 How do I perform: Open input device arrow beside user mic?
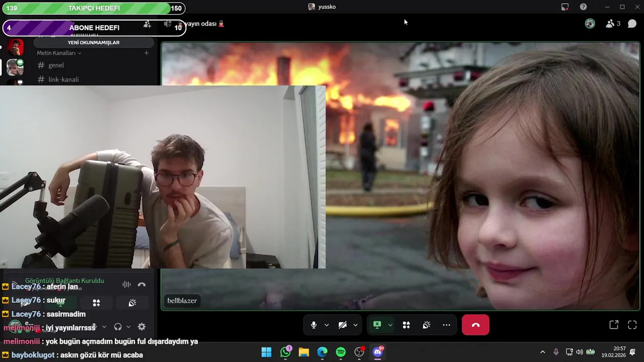[x=104, y=327]
